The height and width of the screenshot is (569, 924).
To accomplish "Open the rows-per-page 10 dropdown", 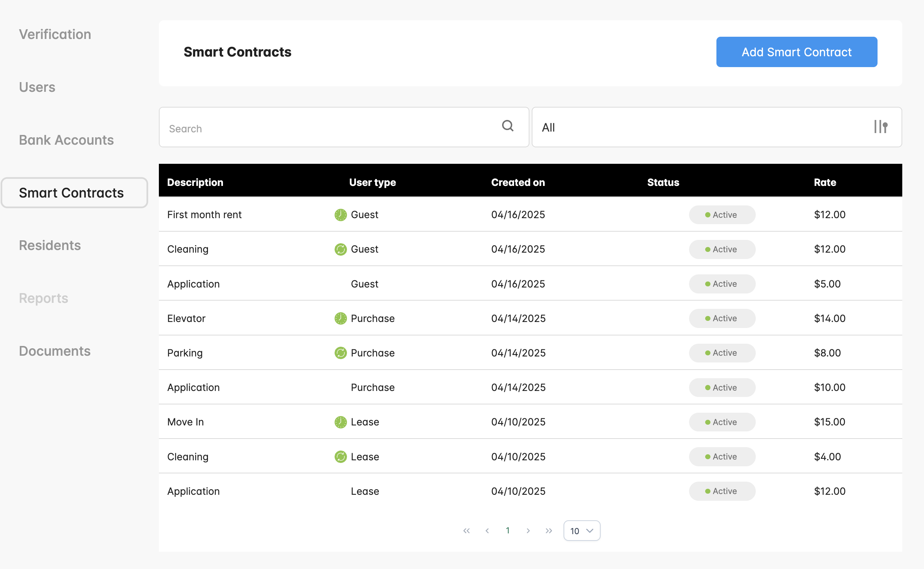I will (x=582, y=531).
